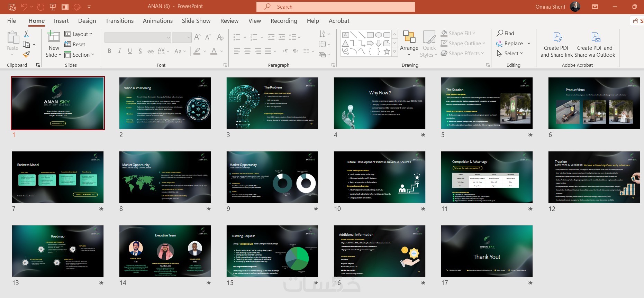Click the Copy icon in Clipboard group
Screen dimensions: 644x298
pos(26,44)
